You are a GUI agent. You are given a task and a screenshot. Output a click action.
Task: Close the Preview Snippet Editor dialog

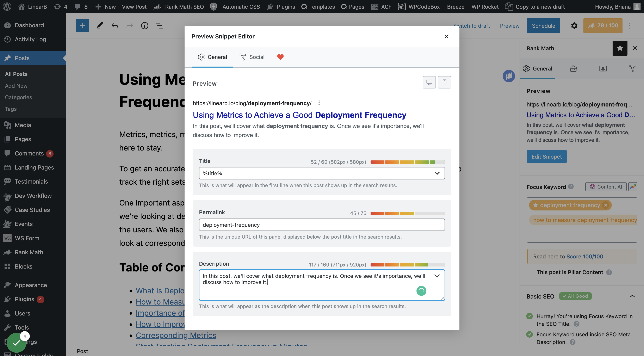point(446,36)
